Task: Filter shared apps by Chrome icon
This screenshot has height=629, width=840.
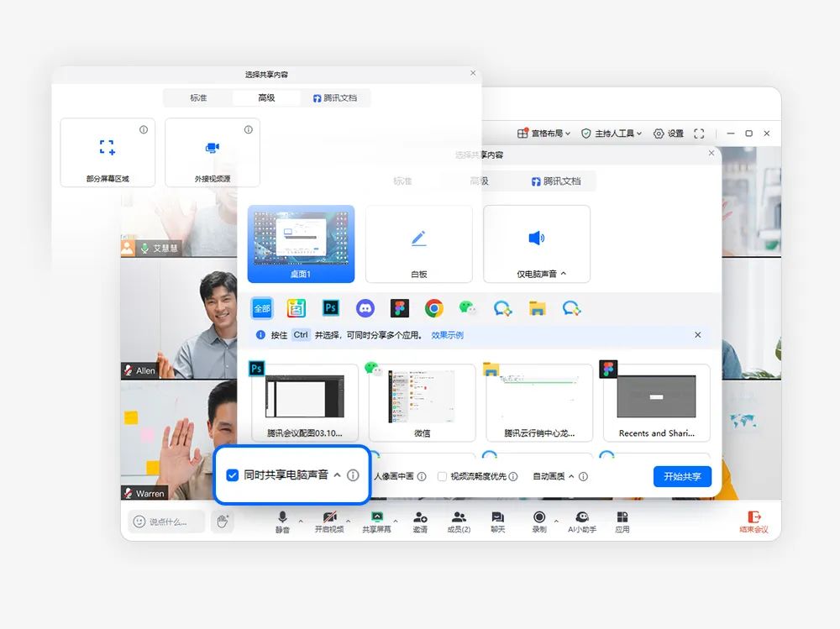Action: point(434,308)
